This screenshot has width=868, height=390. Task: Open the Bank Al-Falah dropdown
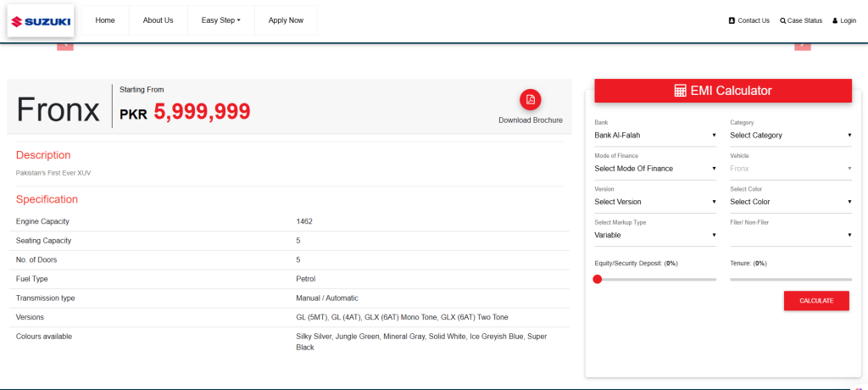[655, 135]
